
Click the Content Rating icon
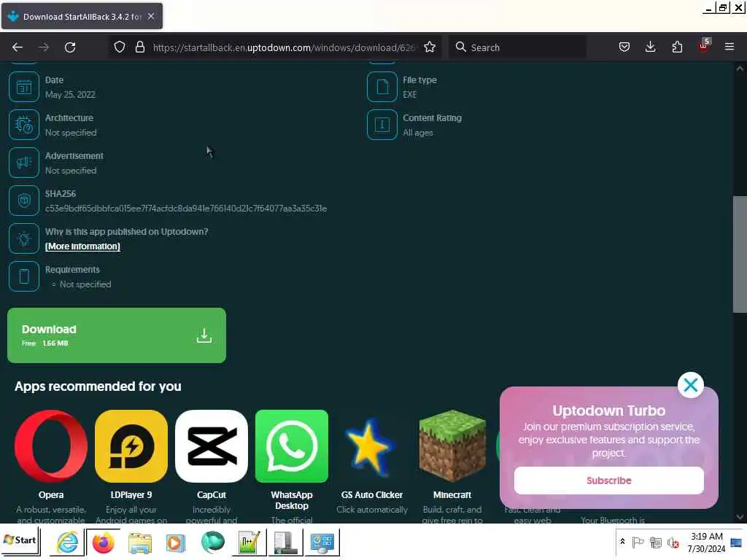[x=382, y=125]
